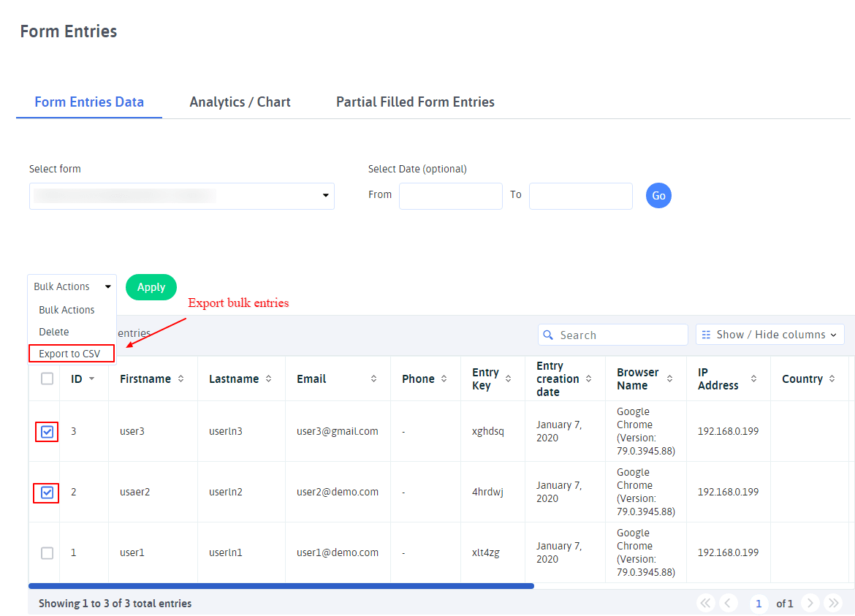Click the blue horizontal table scrollbar
Image resolution: width=855 pixels, height=616 pixels.
point(281,586)
